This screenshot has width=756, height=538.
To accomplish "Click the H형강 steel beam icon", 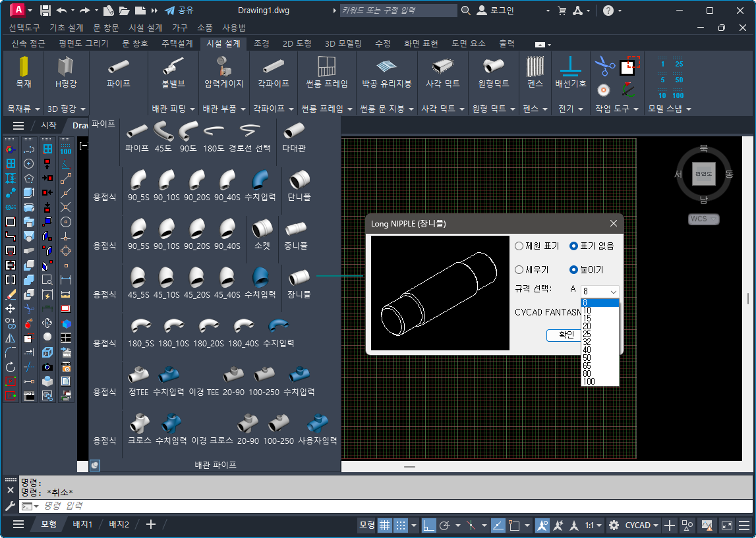I will tap(66, 68).
